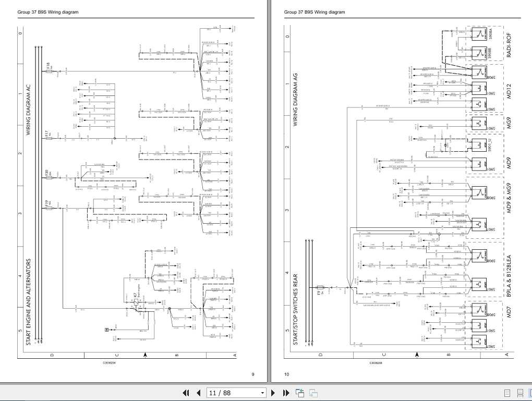Viewport: 532px width, 401px height.
Task: Click the MD7 connector block label
Action: point(509,311)
